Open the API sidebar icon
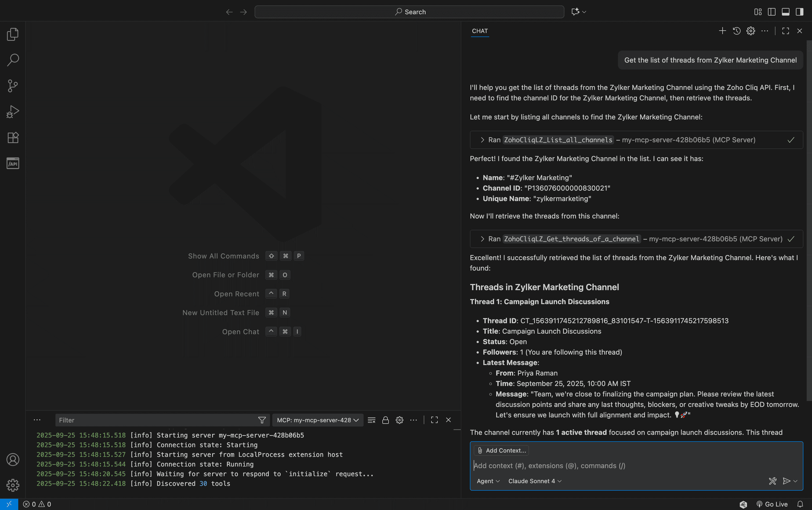Viewport: 812px width, 510px height. [x=13, y=163]
